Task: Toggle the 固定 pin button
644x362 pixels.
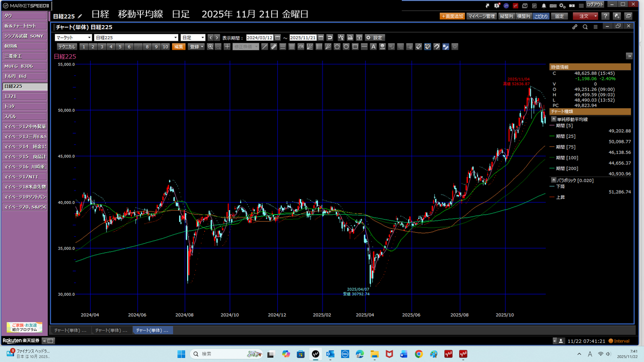Action: (x=559, y=16)
